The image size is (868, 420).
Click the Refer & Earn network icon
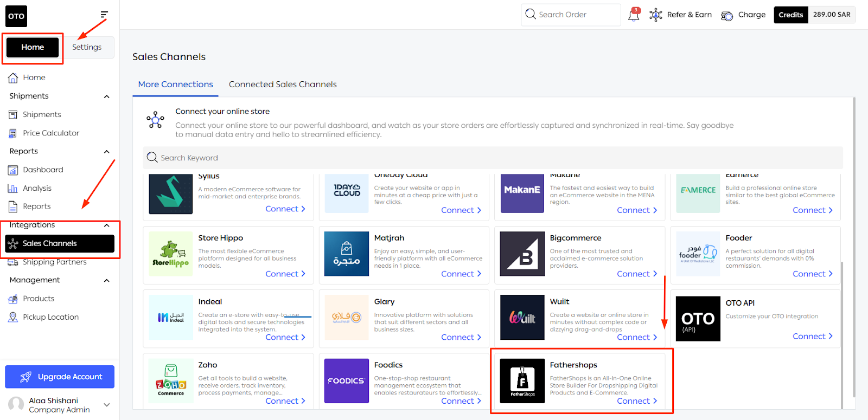(656, 15)
